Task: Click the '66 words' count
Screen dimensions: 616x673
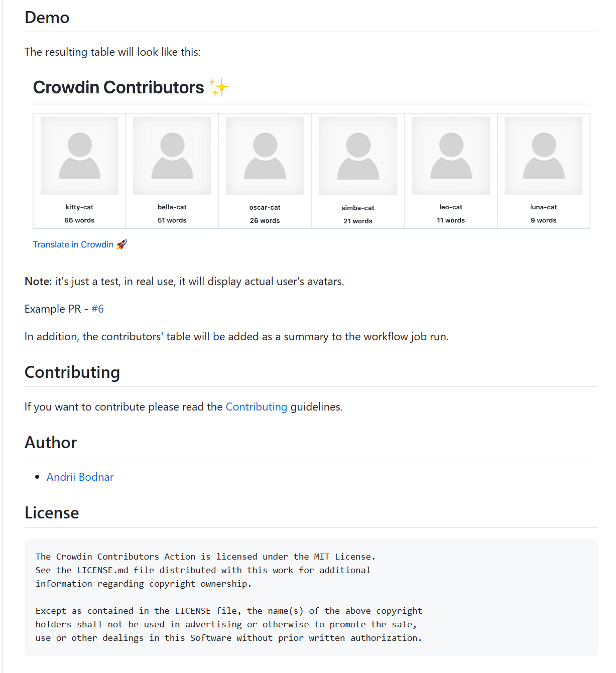Action: [79, 220]
